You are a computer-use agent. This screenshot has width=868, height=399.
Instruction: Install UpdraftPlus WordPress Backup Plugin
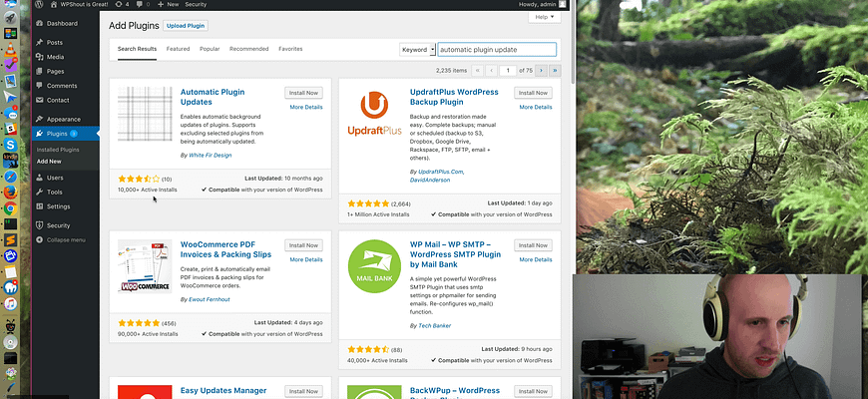pyautogui.click(x=533, y=93)
